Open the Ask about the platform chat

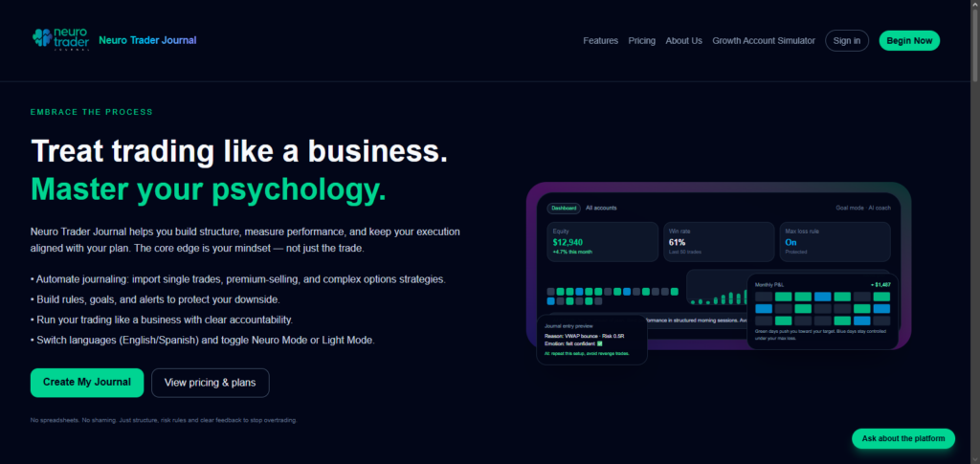[903, 438]
